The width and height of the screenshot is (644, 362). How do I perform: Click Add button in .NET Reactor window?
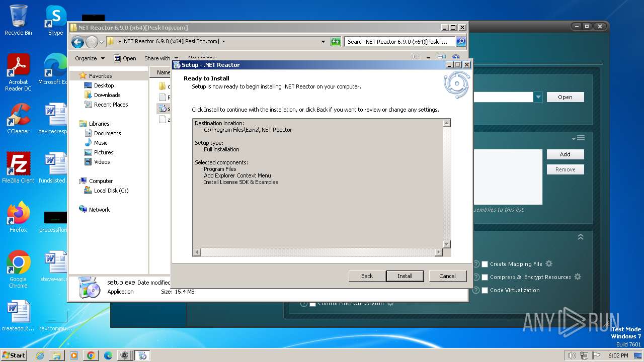(565, 154)
